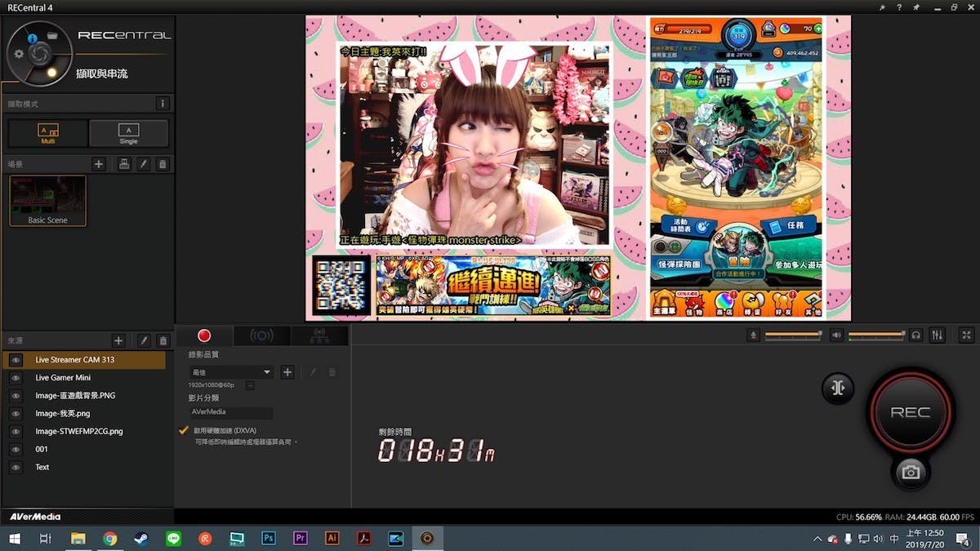The width and height of the screenshot is (980, 551).
Task: Select the Live Gamer Mini source name
Action: pos(63,378)
